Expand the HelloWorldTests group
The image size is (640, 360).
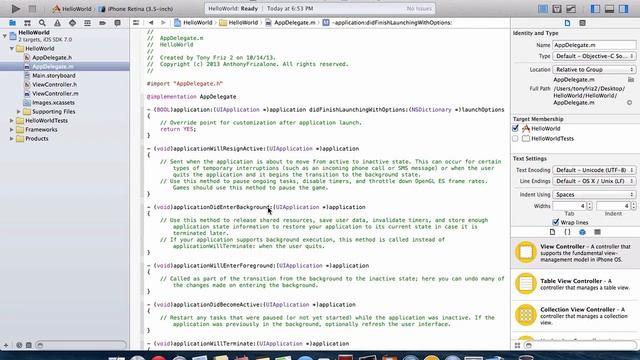[12, 120]
